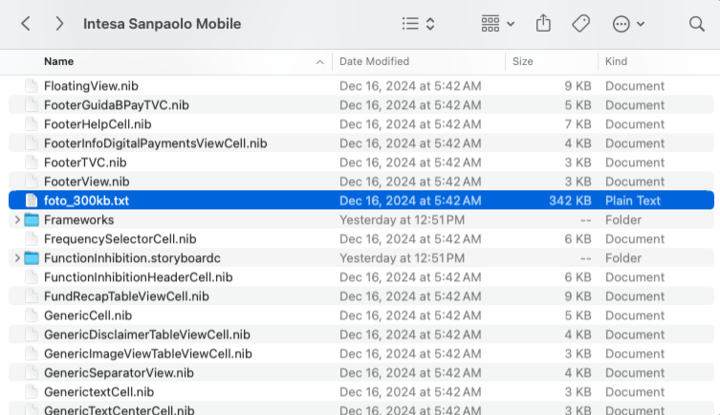Screen dimensions: 720x415
Task: Click the Edit Tags icon
Action: [581, 23]
